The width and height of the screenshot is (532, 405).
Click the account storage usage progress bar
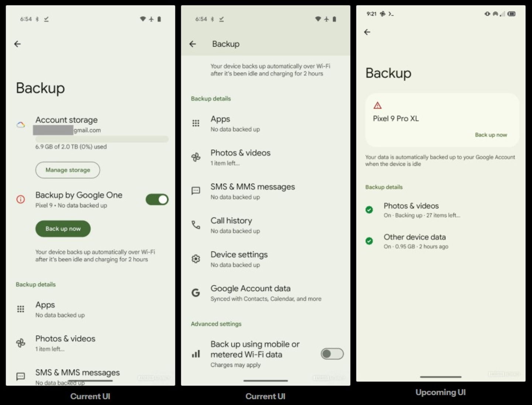[x=102, y=139]
